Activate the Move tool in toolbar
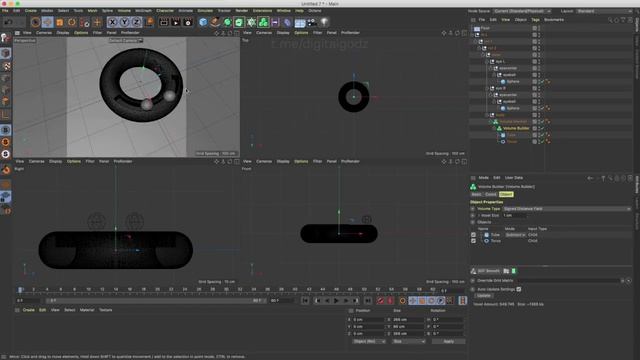 point(47,22)
